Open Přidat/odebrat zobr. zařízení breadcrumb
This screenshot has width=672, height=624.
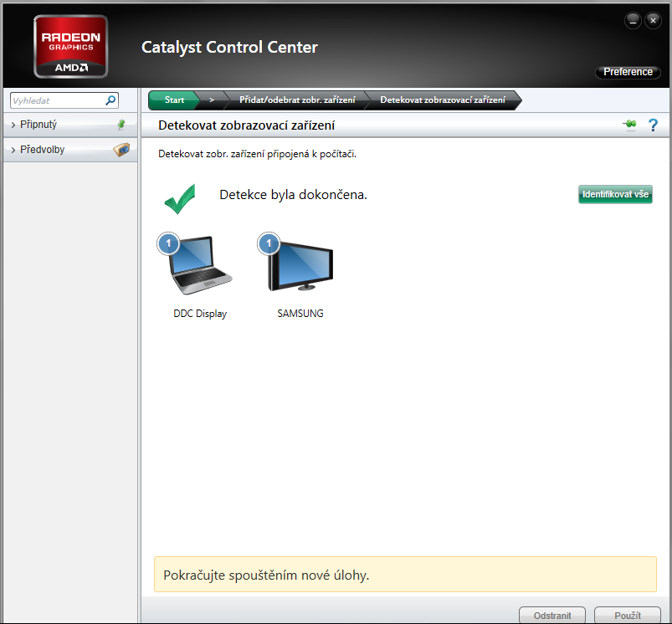point(297,100)
